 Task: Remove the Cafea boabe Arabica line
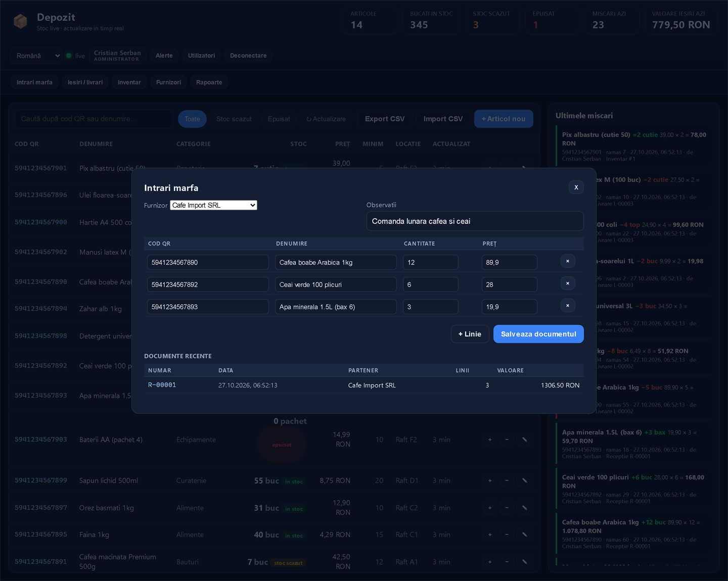click(568, 261)
